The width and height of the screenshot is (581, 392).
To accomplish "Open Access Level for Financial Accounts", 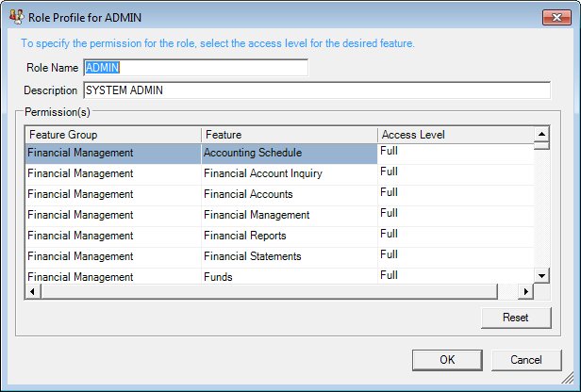I will pyautogui.click(x=455, y=194).
